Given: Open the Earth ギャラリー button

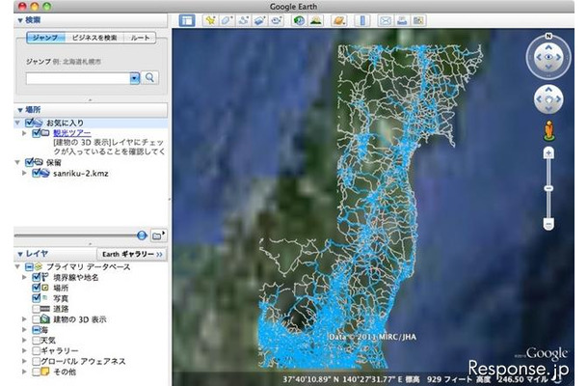Looking at the screenshot, I should point(132,254).
